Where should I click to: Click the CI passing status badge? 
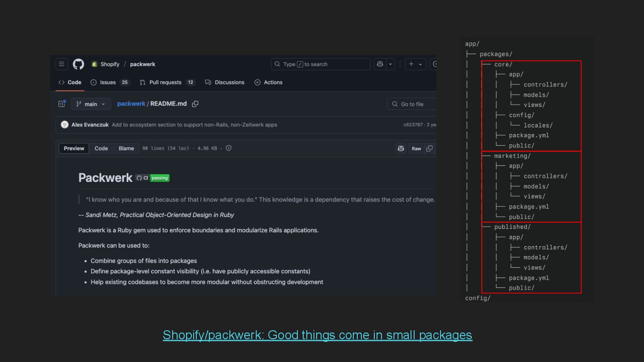(x=152, y=178)
